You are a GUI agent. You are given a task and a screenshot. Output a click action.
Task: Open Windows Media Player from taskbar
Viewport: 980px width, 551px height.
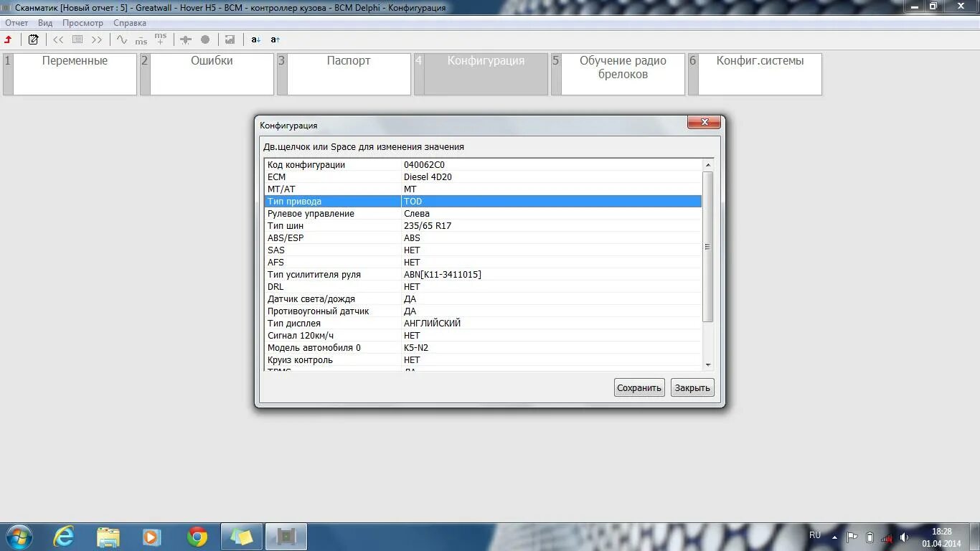tap(152, 537)
